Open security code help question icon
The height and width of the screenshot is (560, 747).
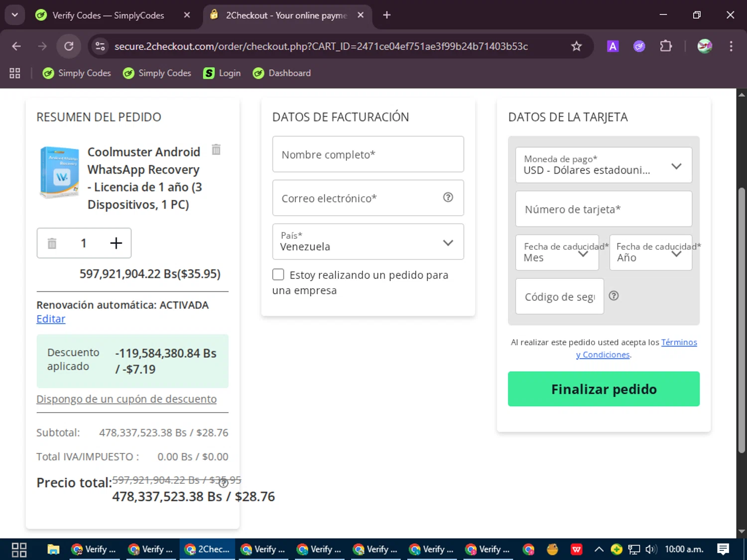(614, 296)
